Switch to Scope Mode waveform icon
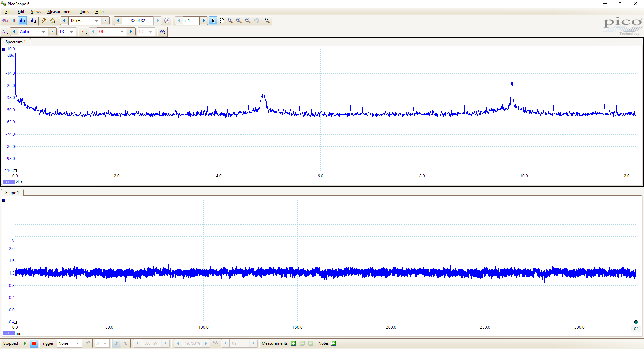 coord(5,21)
